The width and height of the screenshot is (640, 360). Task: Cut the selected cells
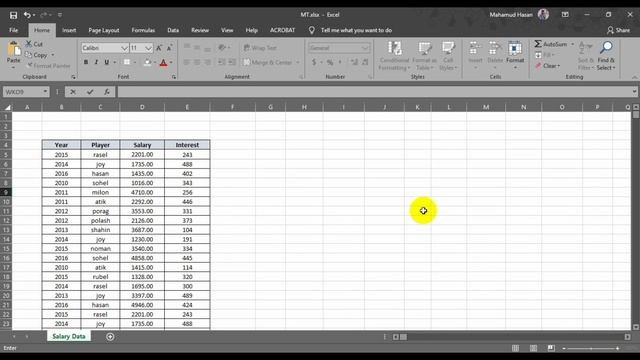(34, 44)
